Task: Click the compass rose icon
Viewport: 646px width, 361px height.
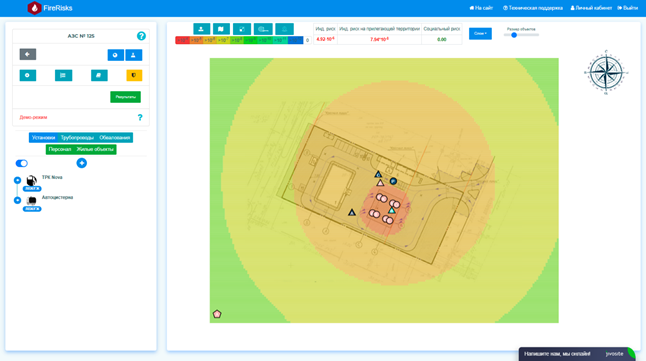Action: [606, 73]
